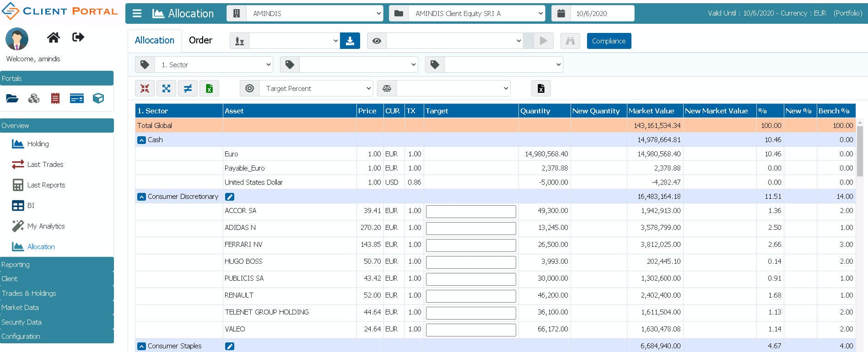Click the green Excel export icon
This screenshot has height=352, width=868.
pyautogui.click(x=209, y=88)
